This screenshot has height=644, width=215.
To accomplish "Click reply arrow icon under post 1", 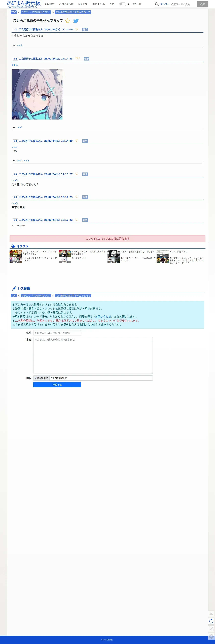I will 14,45.
